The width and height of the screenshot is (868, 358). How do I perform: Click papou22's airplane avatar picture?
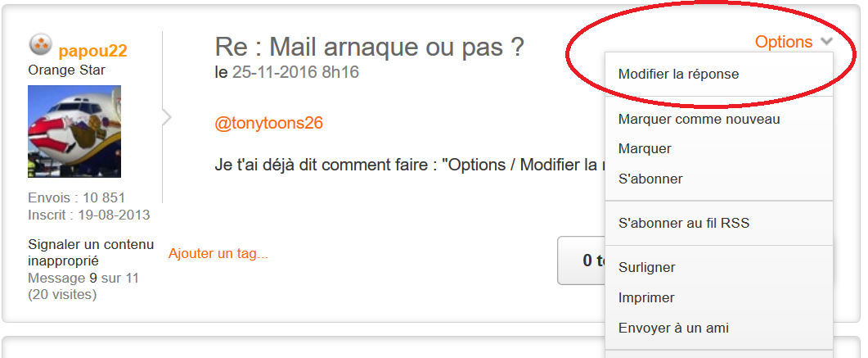[x=74, y=131]
